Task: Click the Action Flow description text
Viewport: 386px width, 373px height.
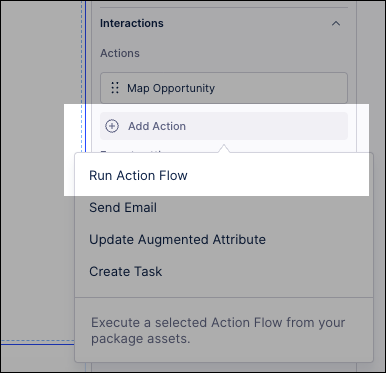Action: click(218, 330)
